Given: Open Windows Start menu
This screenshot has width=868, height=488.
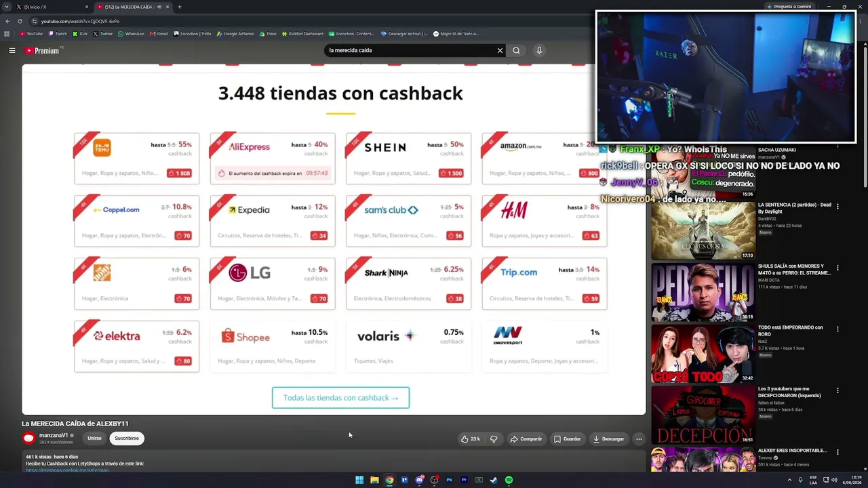Looking at the screenshot, I should [359, 480].
